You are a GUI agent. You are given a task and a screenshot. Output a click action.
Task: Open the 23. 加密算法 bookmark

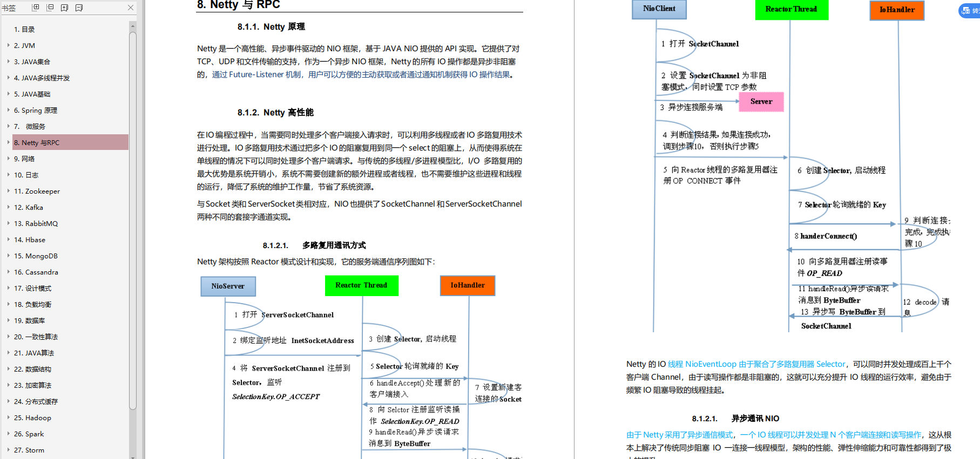click(32, 385)
